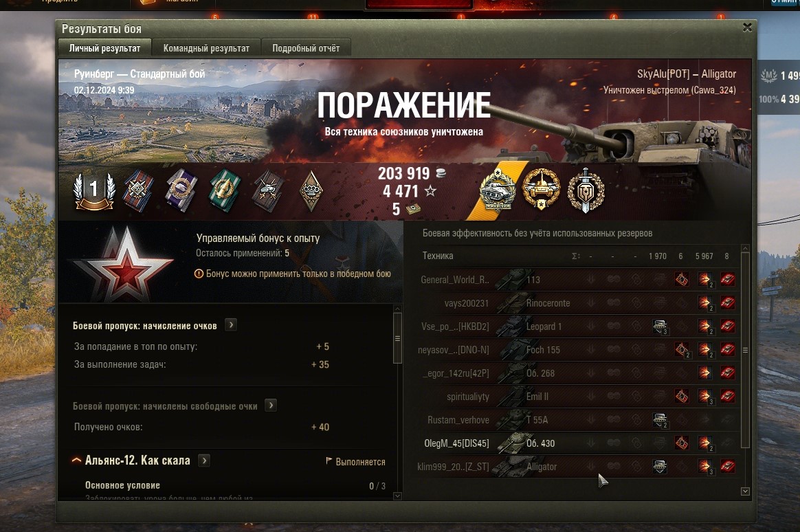This screenshot has height=532, width=800.
Task: Click the left panel scrollbar down arrow
Action: 397,496
